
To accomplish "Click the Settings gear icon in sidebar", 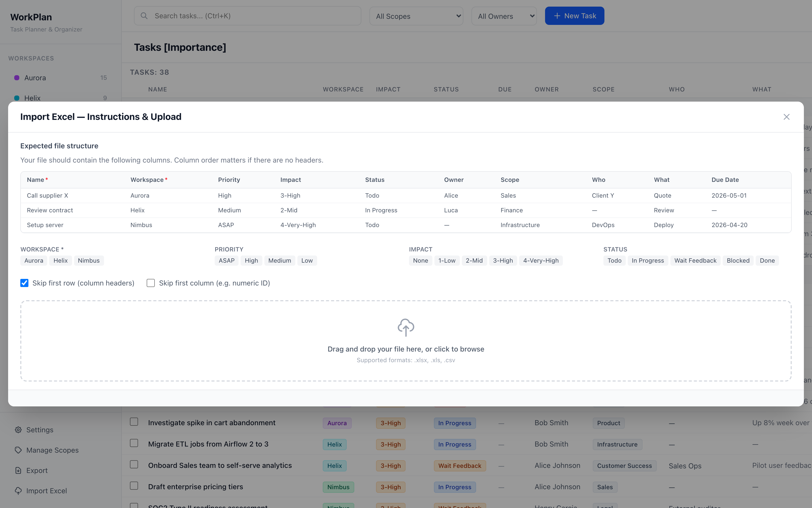I will click(x=18, y=430).
